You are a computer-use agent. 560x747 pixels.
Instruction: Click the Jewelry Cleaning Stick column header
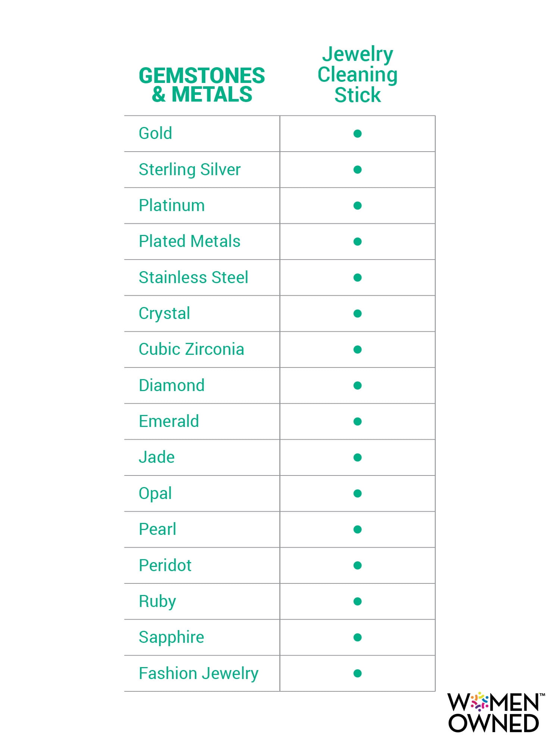pos(357,74)
